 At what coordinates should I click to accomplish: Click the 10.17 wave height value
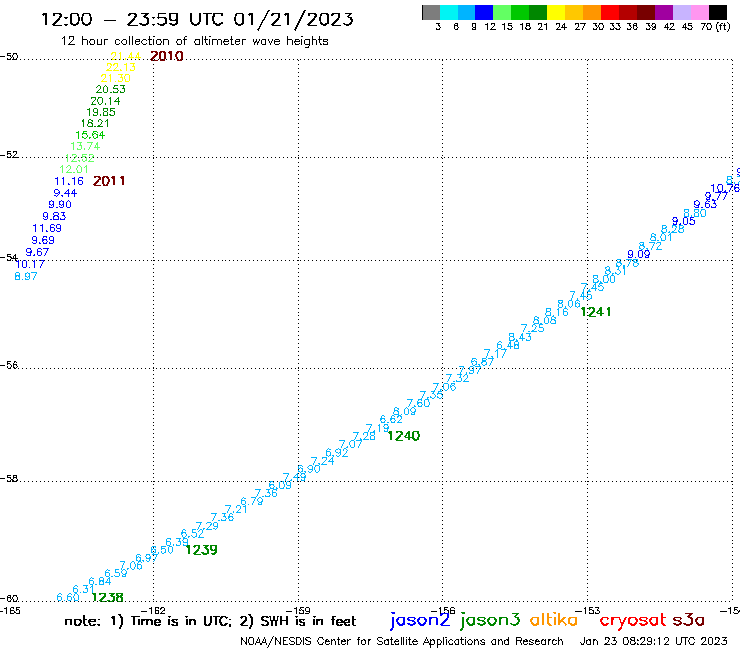[30, 264]
